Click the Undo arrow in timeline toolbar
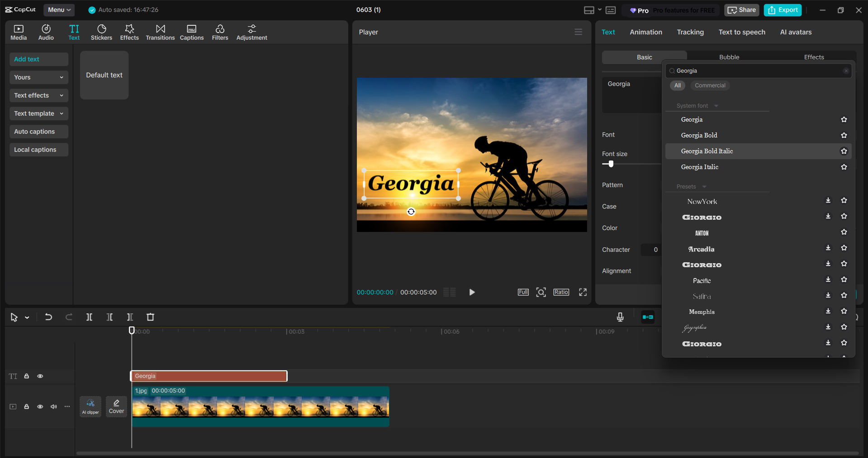 pos(48,317)
